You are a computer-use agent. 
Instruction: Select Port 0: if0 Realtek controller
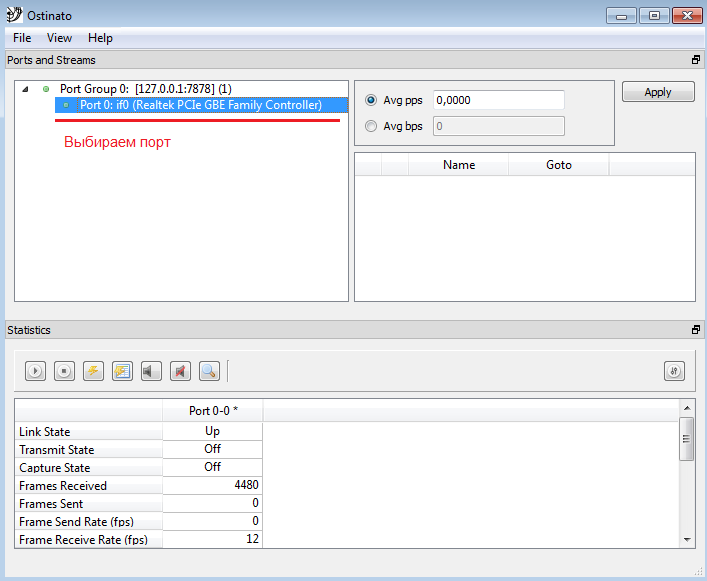pos(200,105)
